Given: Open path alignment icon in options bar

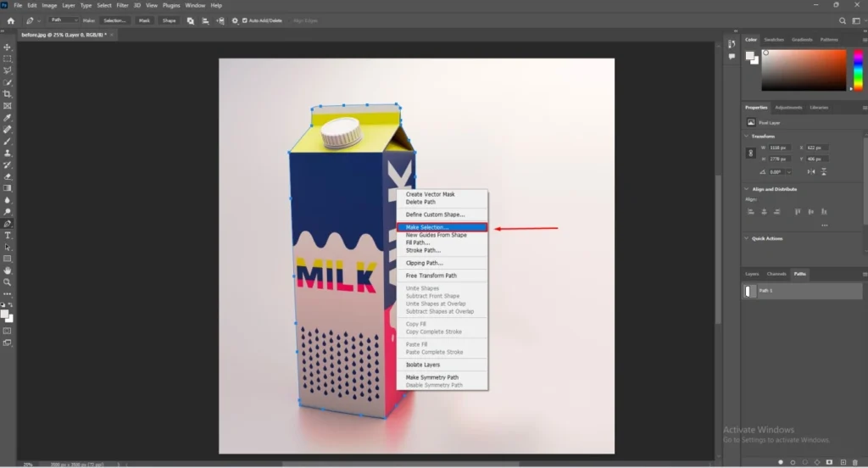Looking at the screenshot, I should 205,20.
